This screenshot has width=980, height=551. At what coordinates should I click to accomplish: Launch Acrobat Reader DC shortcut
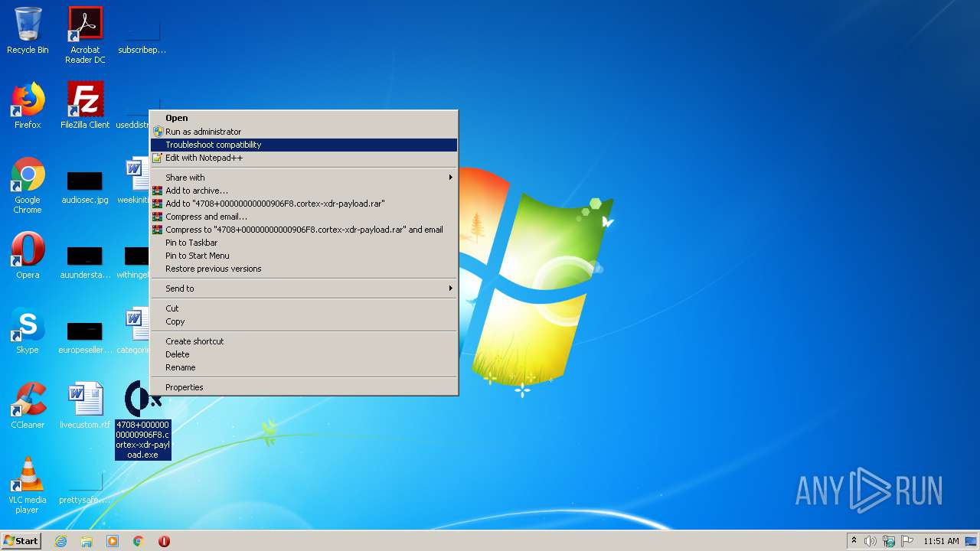85,35
